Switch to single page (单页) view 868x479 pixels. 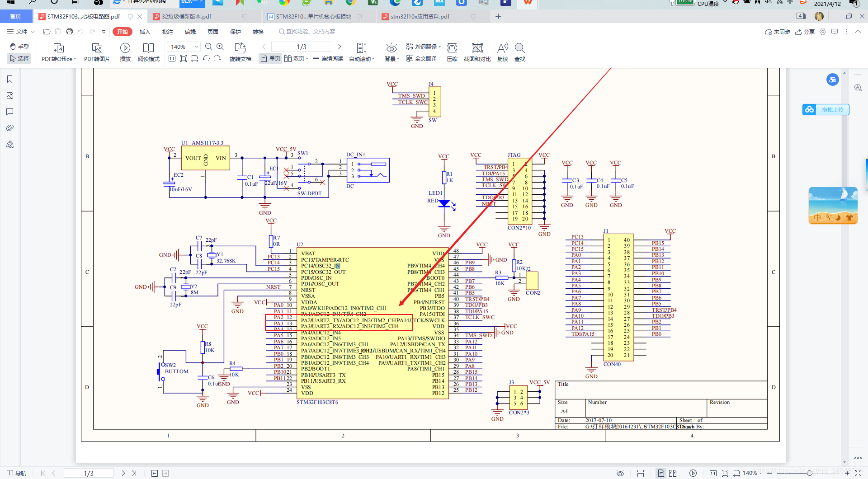(x=270, y=58)
